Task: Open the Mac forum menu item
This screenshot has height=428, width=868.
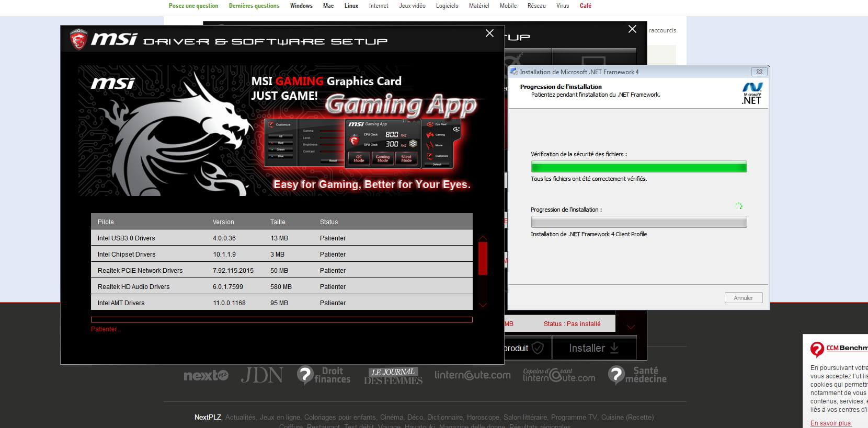Action: point(328,6)
